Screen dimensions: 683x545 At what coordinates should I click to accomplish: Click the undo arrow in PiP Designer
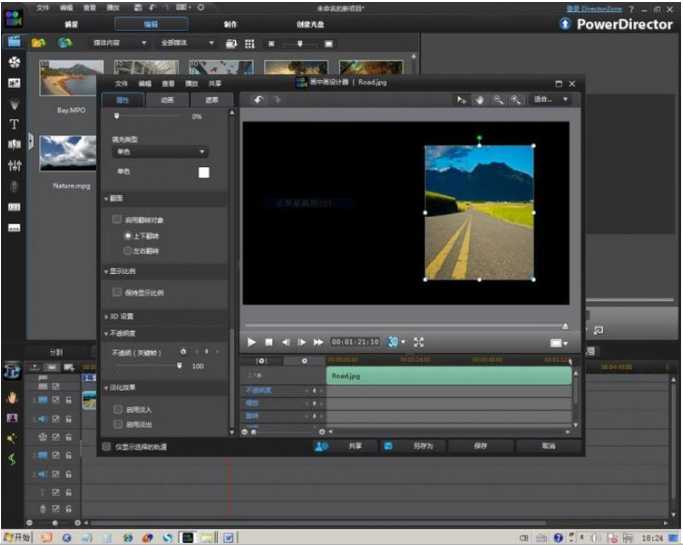pos(258,100)
